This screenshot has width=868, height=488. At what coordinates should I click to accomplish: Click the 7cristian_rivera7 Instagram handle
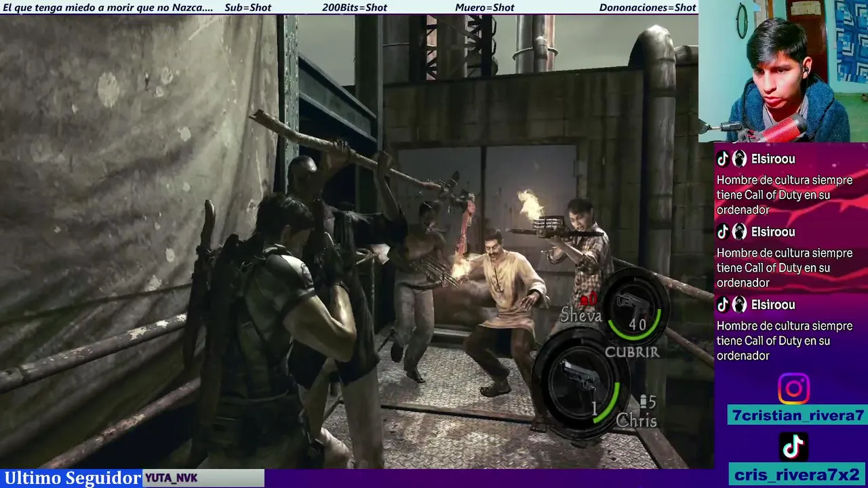click(798, 415)
